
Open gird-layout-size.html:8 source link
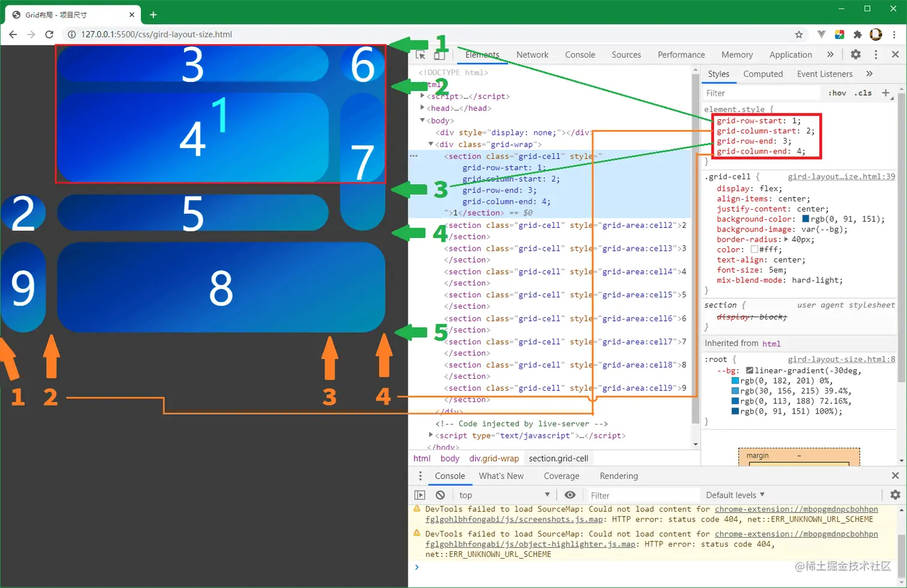tap(841, 359)
